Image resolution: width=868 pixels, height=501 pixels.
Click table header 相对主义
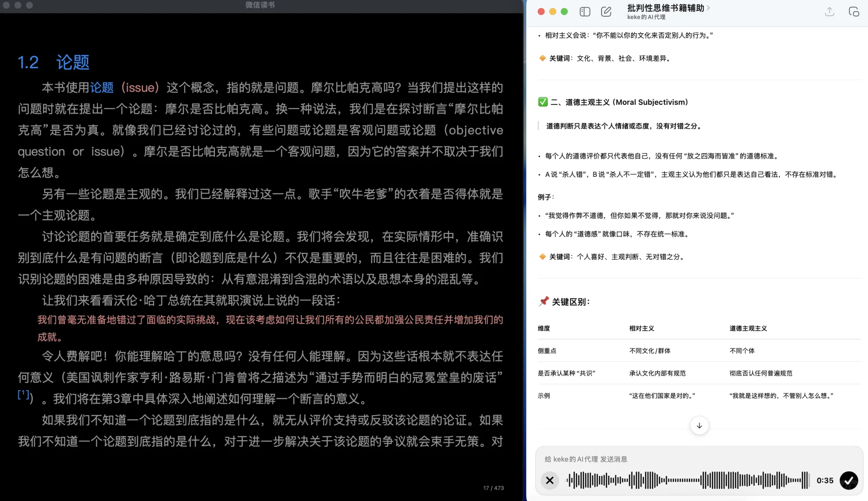click(641, 328)
